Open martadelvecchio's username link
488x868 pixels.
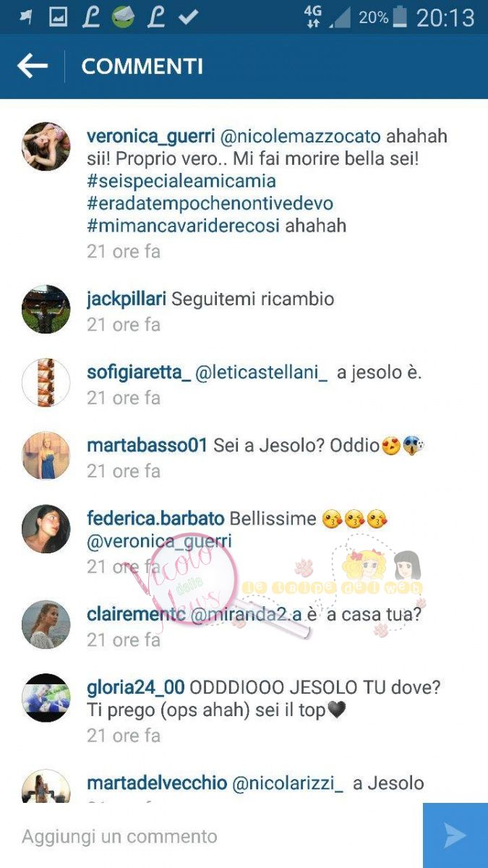point(156,783)
